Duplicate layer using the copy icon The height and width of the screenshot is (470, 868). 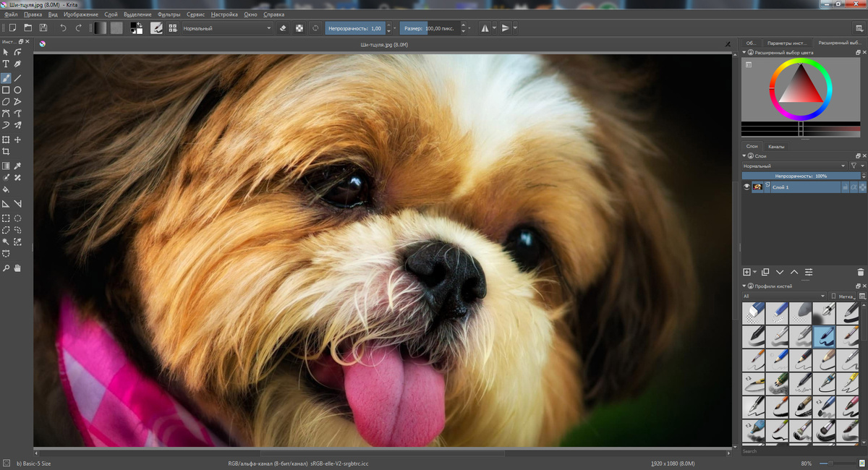click(x=765, y=272)
